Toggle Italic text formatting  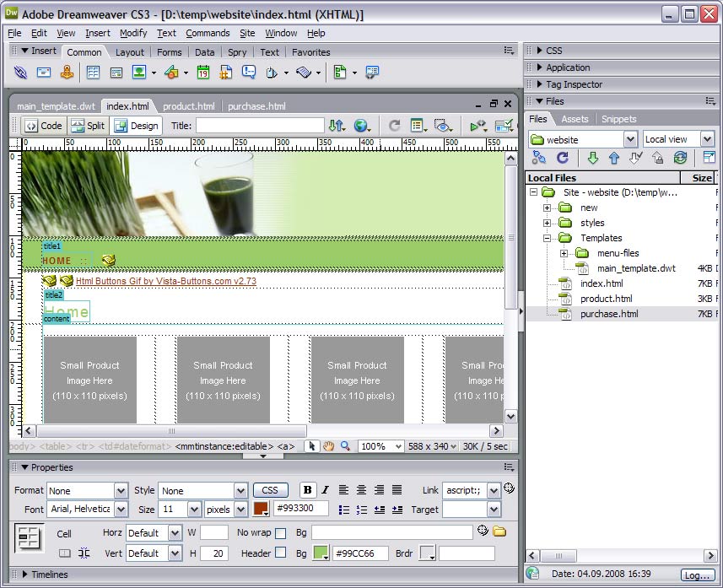point(325,490)
